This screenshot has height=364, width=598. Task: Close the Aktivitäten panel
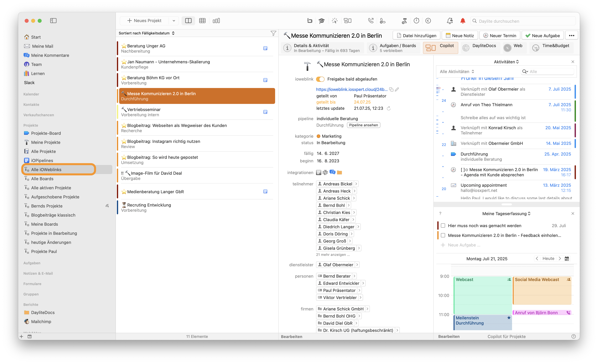click(x=573, y=62)
